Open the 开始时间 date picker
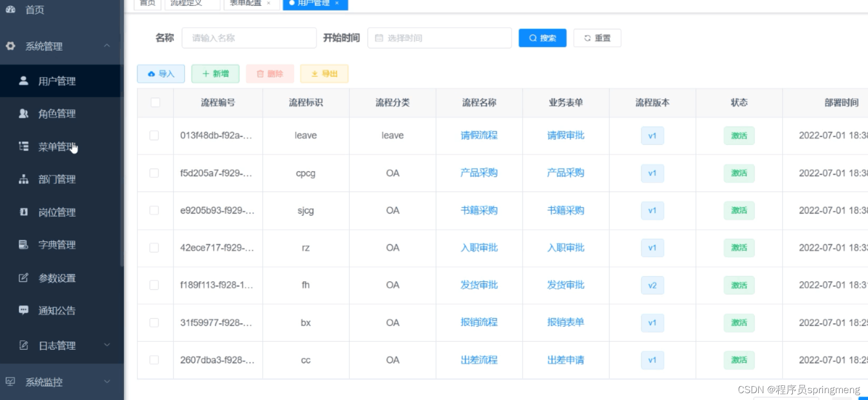Image resolution: width=868 pixels, height=400 pixels. click(x=440, y=38)
